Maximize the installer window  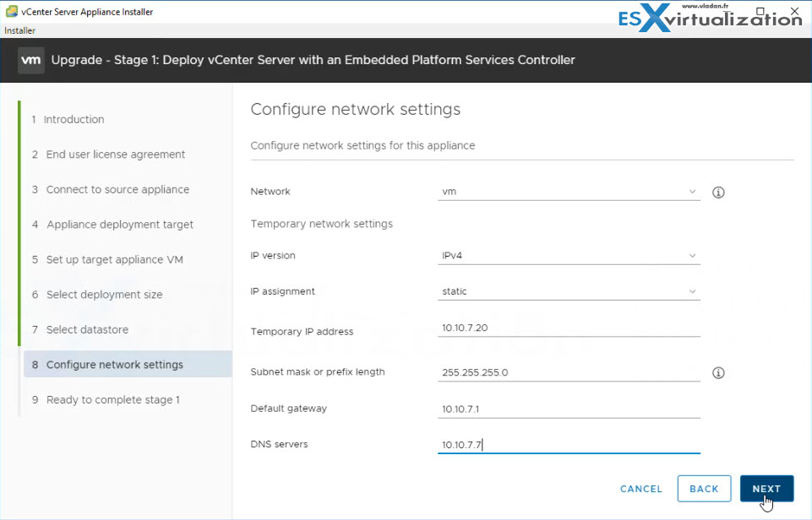pyautogui.click(x=760, y=11)
